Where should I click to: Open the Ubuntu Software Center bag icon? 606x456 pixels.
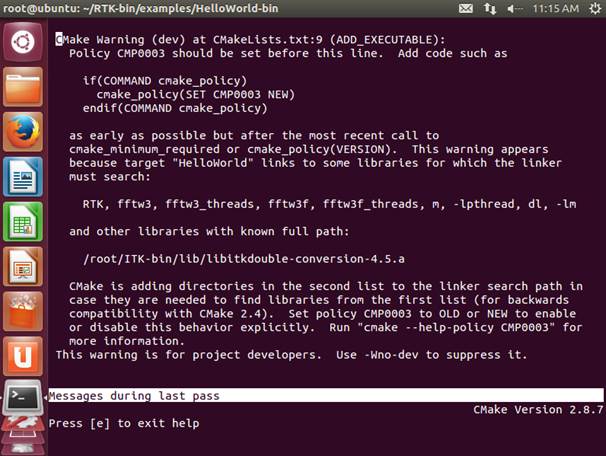point(23,311)
